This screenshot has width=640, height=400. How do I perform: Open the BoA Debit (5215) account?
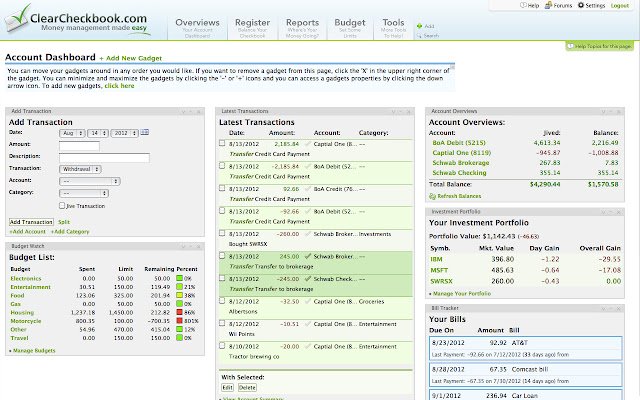(459, 142)
